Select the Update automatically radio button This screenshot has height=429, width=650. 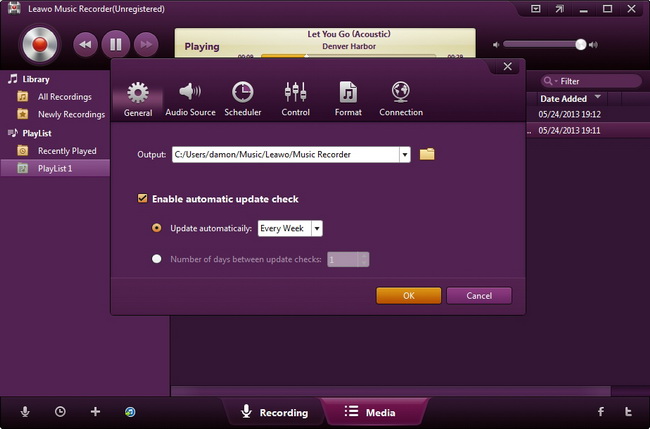(x=157, y=228)
